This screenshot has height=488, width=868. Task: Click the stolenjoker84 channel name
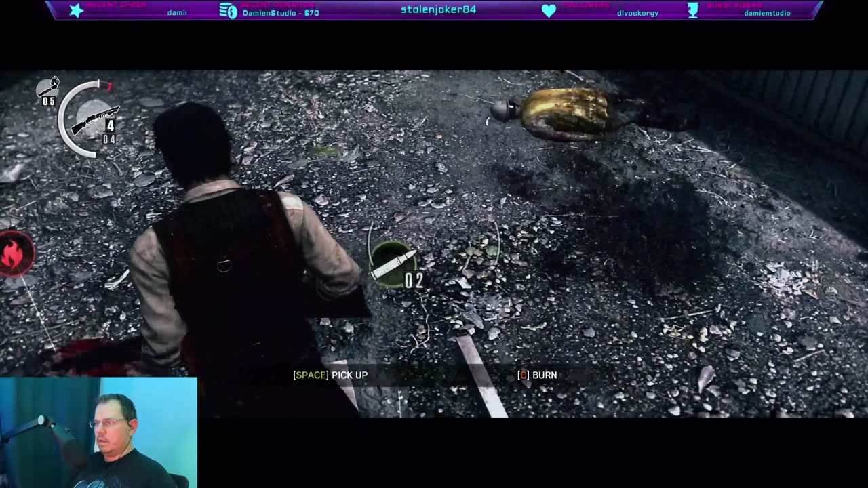pyautogui.click(x=438, y=9)
